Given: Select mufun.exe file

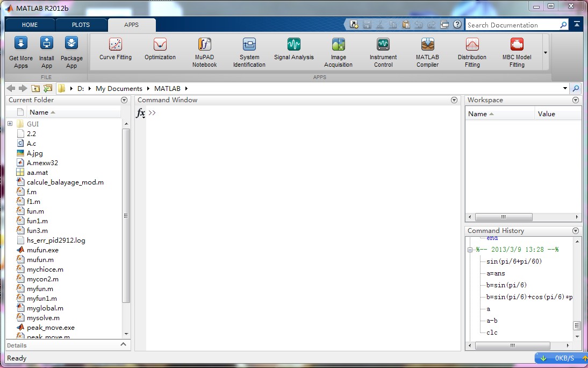Looking at the screenshot, I should click(x=42, y=250).
